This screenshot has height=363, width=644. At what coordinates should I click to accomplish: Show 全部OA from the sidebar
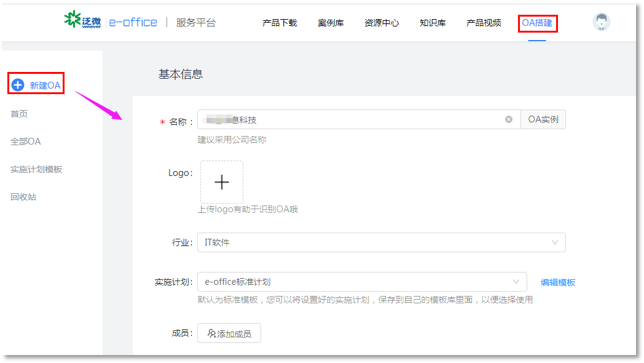click(25, 142)
